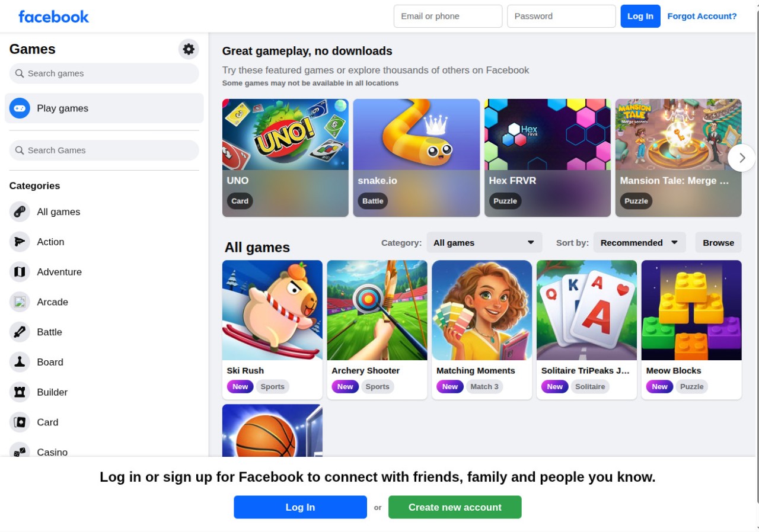Click the Browse button
This screenshot has height=532, width=759.
(x=719, y=242)
